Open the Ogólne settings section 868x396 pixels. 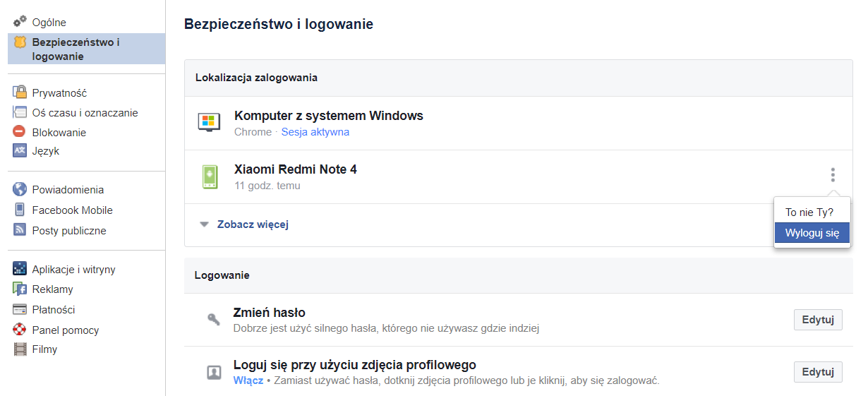49,23
